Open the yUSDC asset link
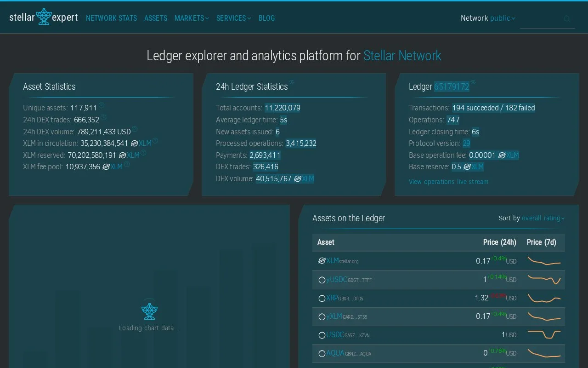The image size is (588, 368). [x=337, y=279]
